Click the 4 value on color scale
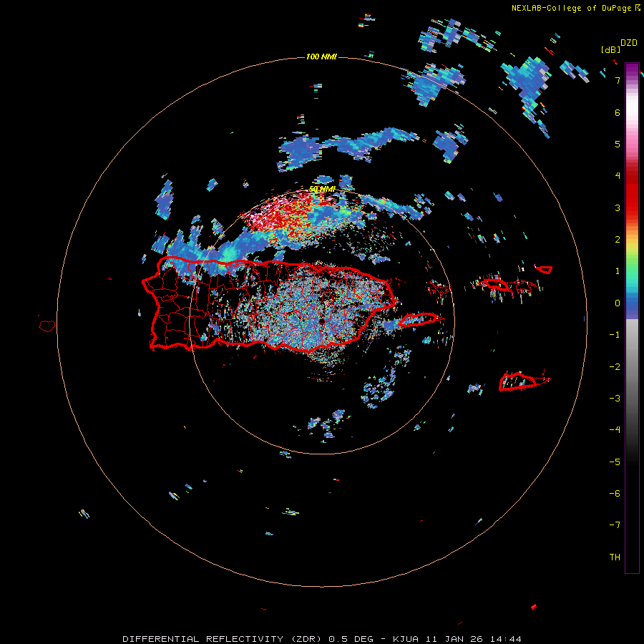The image size is (644, 644). (x=618, y=176)
